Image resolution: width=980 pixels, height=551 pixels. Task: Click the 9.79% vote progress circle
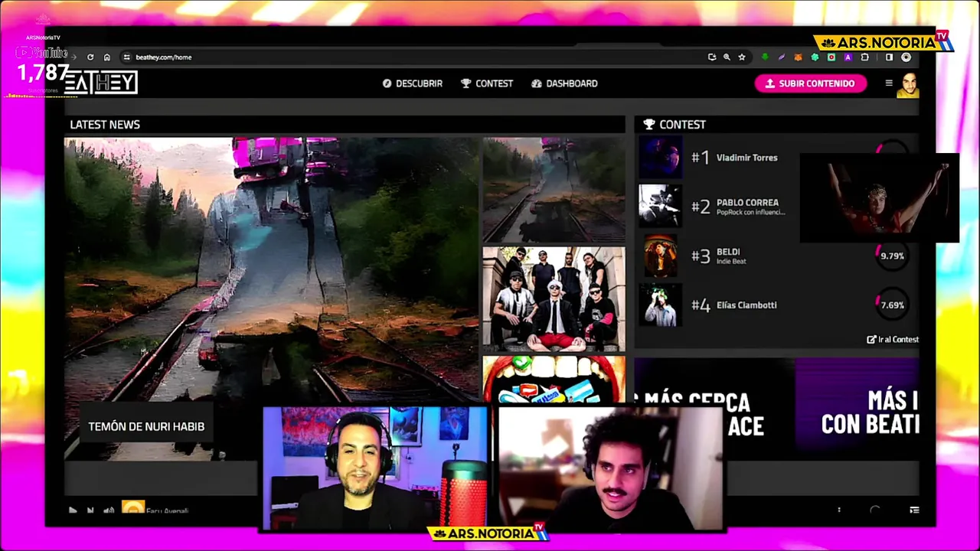click(x=891, y=256)
